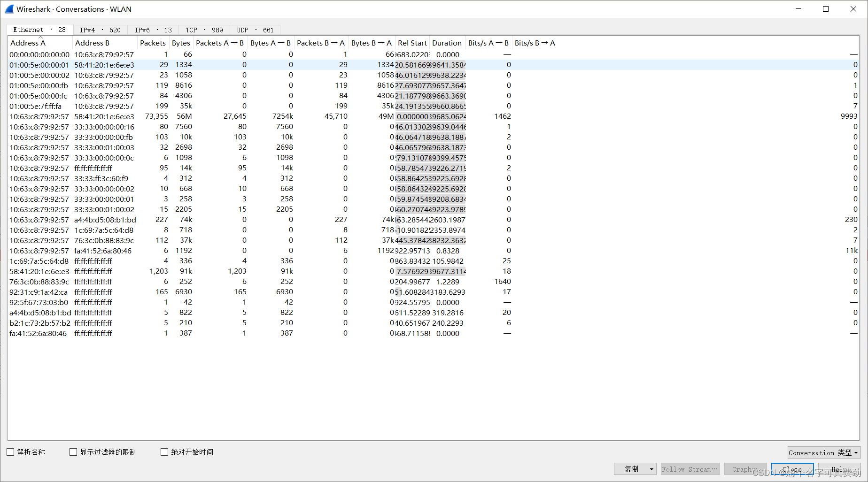Click the 11k bits/s B→A value

point(852,251)
